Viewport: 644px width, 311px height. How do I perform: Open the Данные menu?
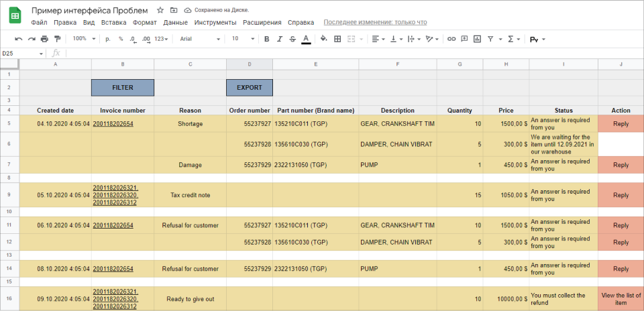(175, 22)
